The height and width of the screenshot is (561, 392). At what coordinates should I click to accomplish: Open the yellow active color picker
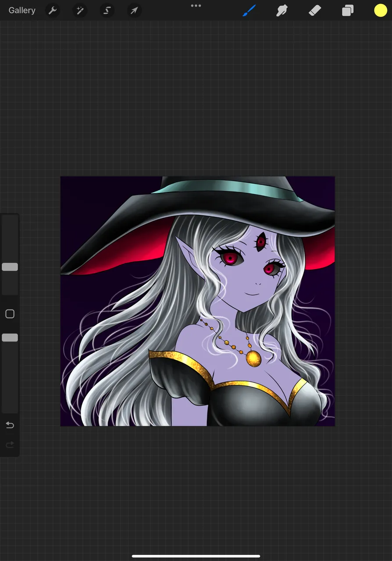[x=381, y=11]
